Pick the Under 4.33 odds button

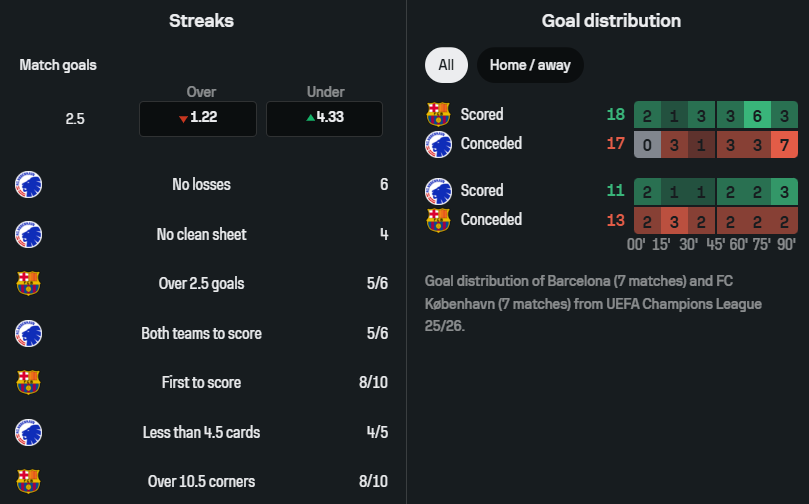tap(324, 118)
